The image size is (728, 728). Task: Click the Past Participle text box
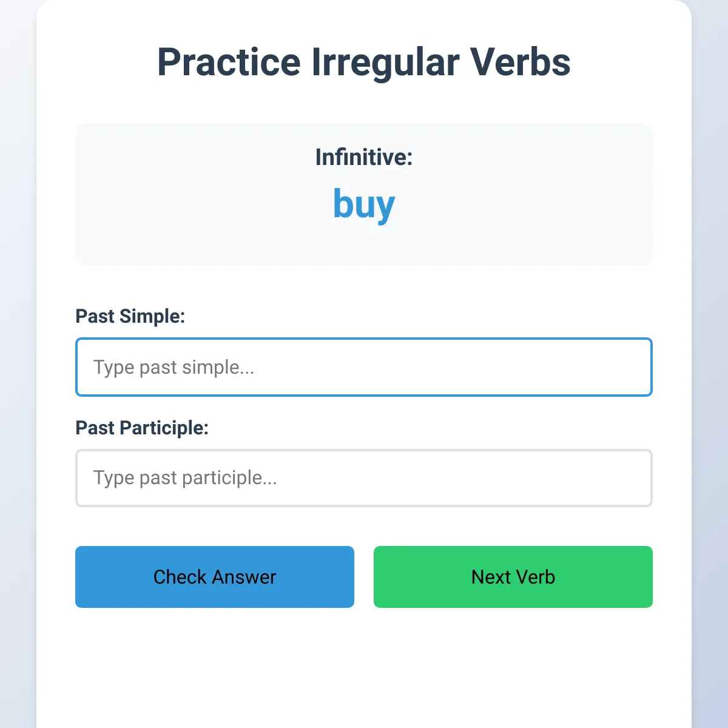[364, 478]
